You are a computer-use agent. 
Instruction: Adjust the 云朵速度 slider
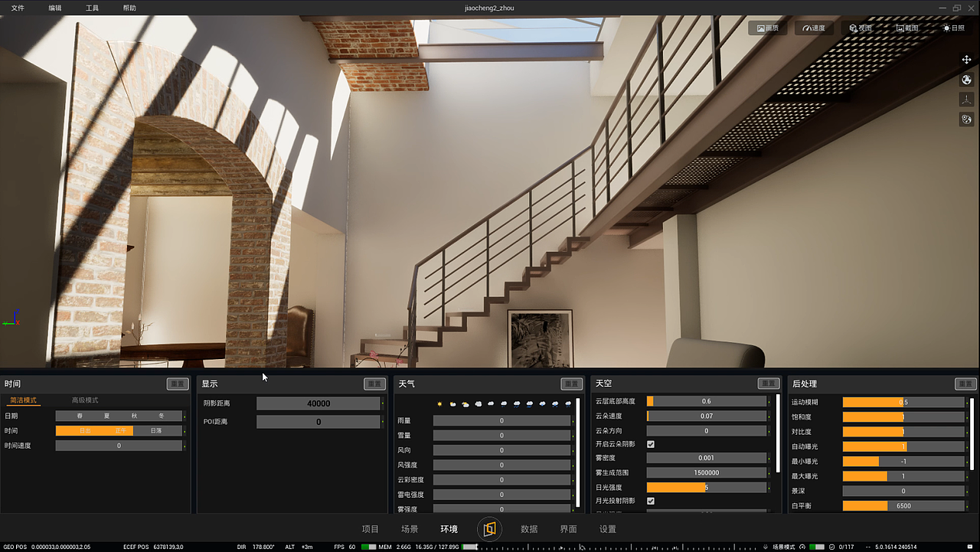(x=707, y=416)
